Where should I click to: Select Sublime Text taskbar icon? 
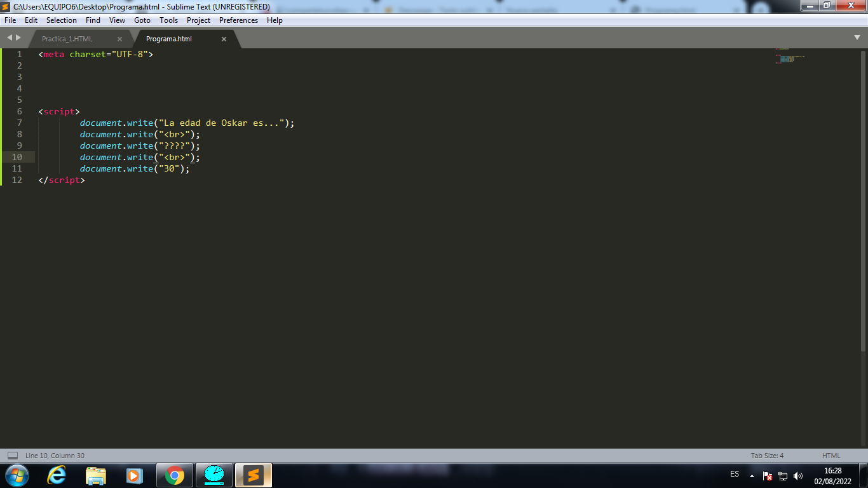click(x=254, y=475)
